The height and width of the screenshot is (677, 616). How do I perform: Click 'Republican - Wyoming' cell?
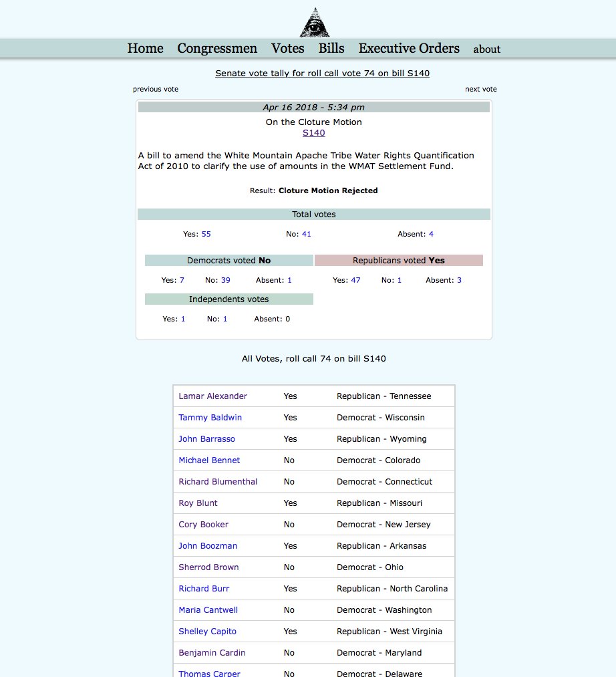pyautogui.click(x=381, y=439)
